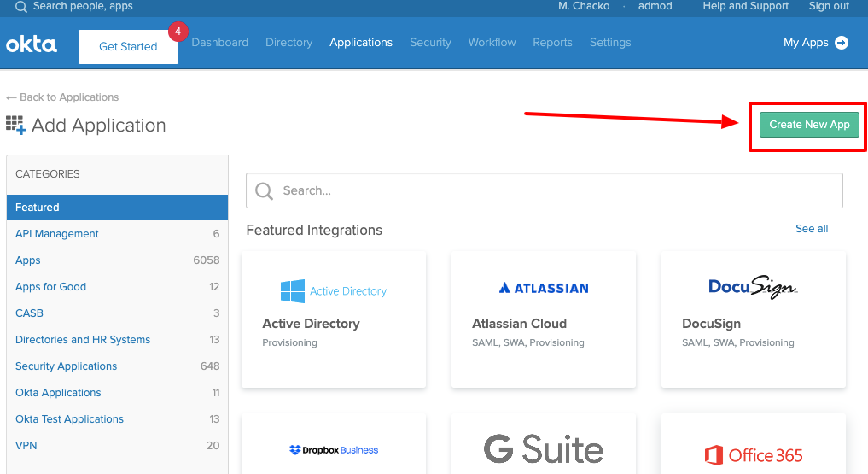Screen dimensions: 868x474
Task: Open the Reports menu
Action: pos(552,43)
